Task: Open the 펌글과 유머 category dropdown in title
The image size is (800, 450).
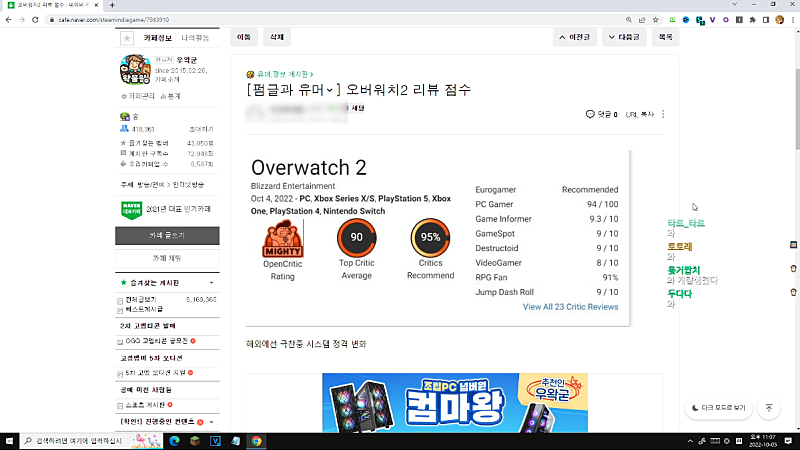Action: click(329, 90)
